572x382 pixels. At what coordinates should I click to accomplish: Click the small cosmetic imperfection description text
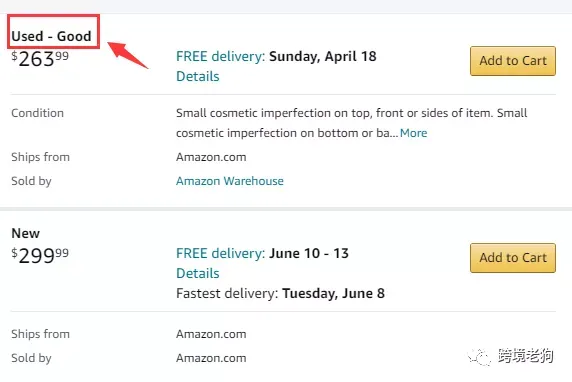[x=351, y=123]
